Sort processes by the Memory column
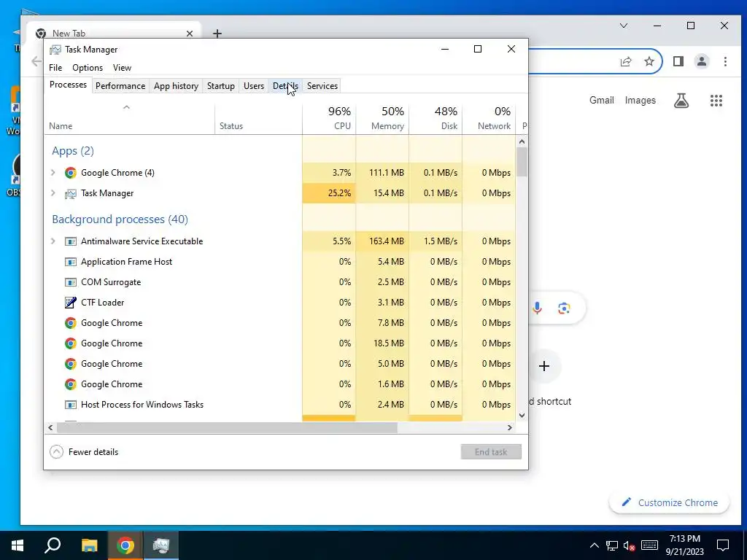 click(382, 118)
